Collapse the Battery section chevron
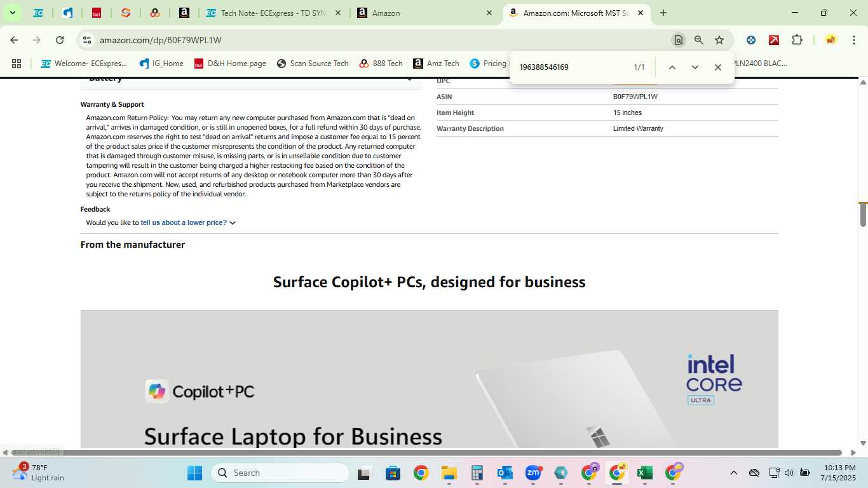The height and width of the screenshot is (488, 868). (x=410, y=79)
